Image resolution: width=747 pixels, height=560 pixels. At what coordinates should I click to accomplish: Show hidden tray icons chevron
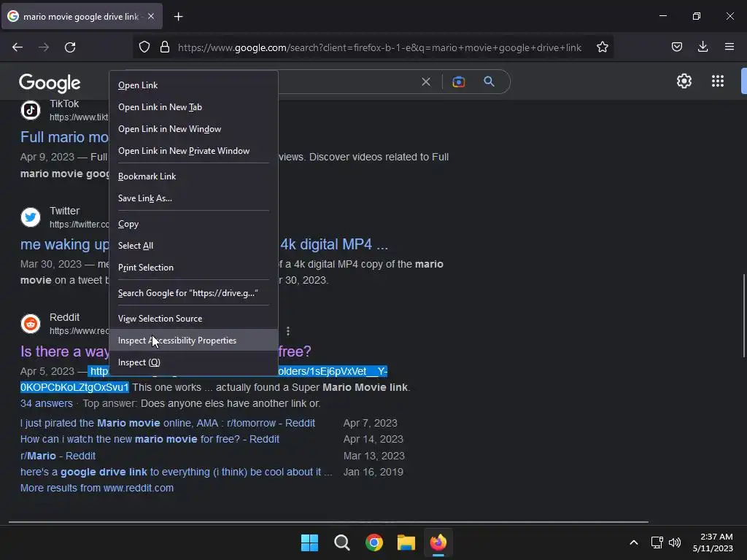(634, 542)
